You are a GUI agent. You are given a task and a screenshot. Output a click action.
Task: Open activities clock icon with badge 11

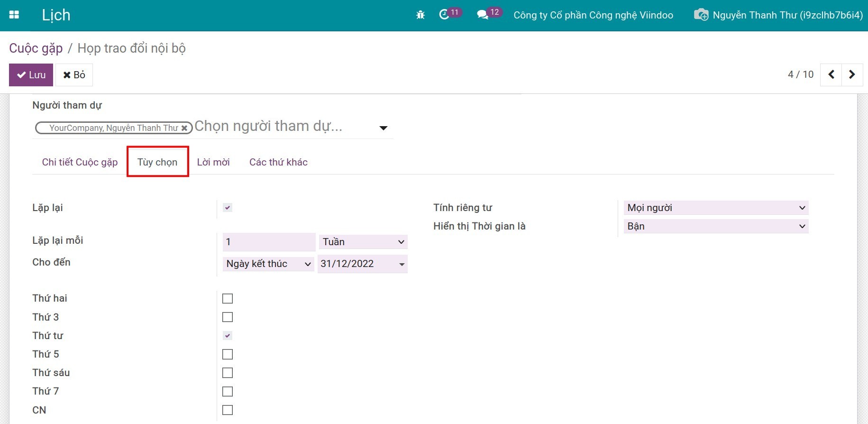(x=444, y=15)
